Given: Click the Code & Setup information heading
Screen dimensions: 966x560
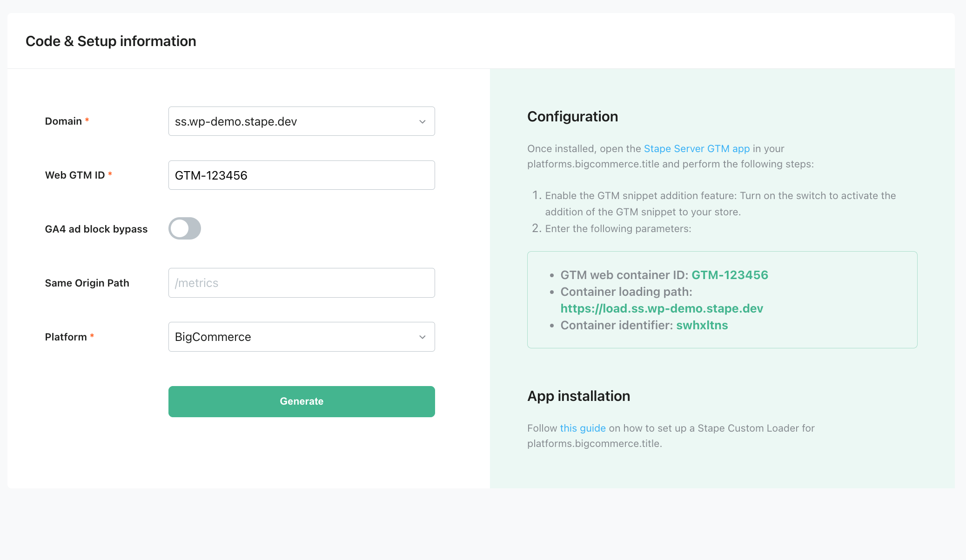Looking at the screenshot, I should pos(111,41).
